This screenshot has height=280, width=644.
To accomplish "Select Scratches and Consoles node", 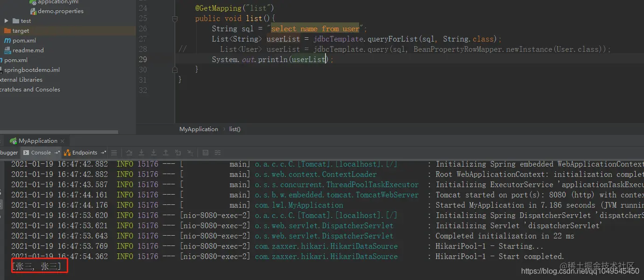I will (30, 90).
